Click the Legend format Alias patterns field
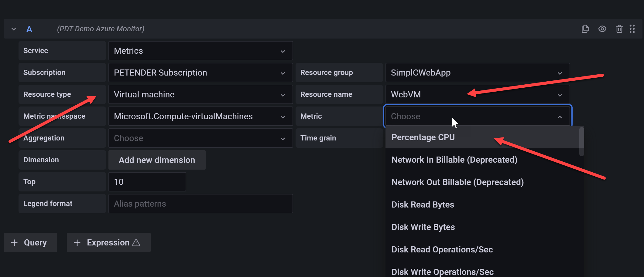Viewport: 644px width, 277px height. pos(200,204)
